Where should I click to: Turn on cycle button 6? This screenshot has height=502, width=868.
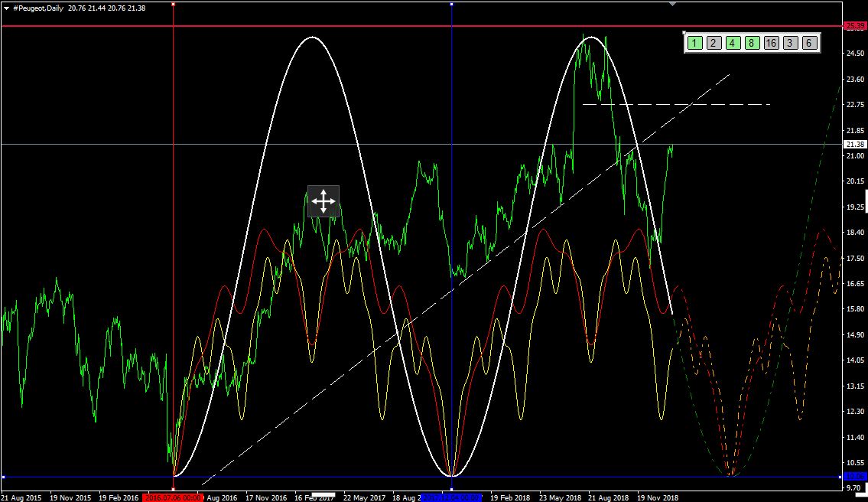click(809, 43)
